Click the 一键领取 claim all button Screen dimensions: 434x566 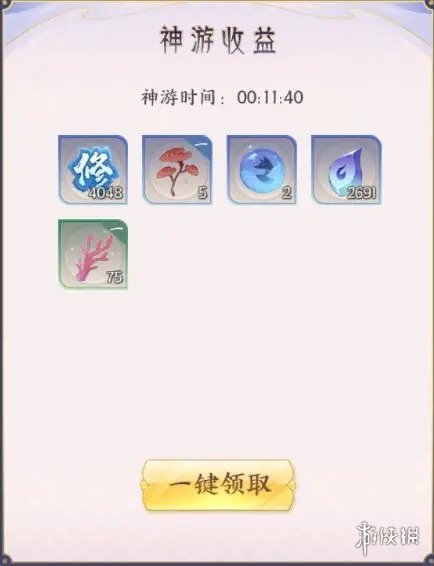tap(218, 485)
